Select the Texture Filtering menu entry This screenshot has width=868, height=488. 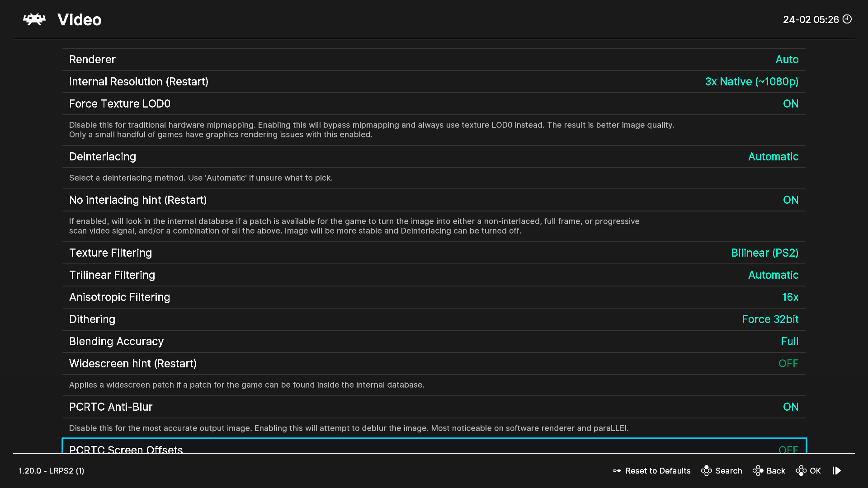tap(434, 253)
